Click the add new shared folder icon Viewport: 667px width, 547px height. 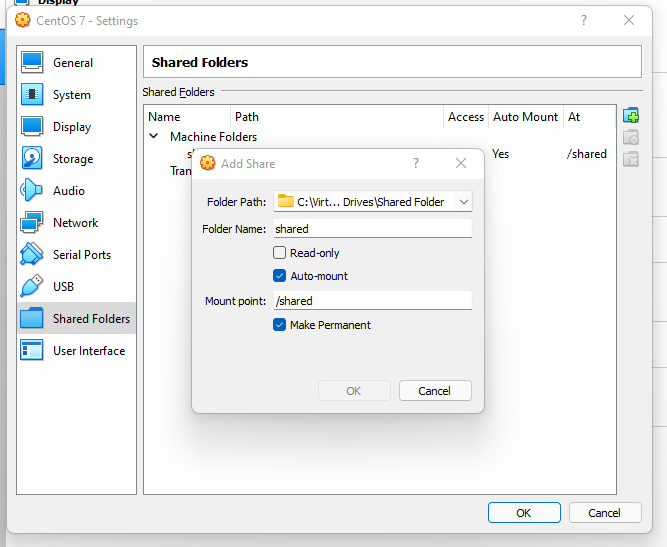tap(631, 117)
